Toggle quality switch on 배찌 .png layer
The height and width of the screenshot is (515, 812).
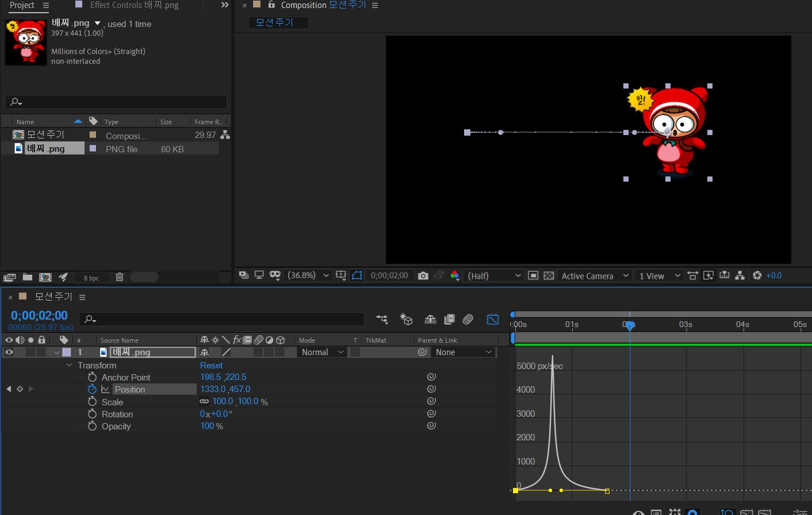(x=227, y=352)
